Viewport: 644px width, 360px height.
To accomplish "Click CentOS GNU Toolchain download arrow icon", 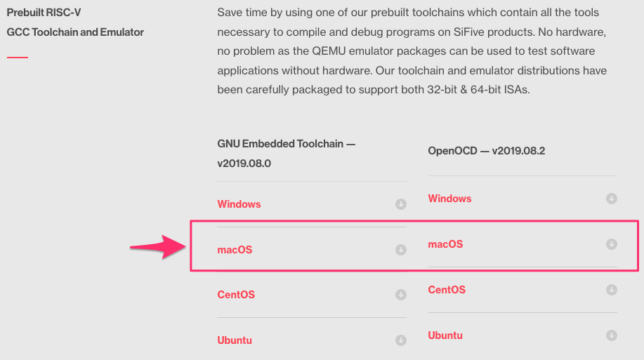I will click(401, 295).
